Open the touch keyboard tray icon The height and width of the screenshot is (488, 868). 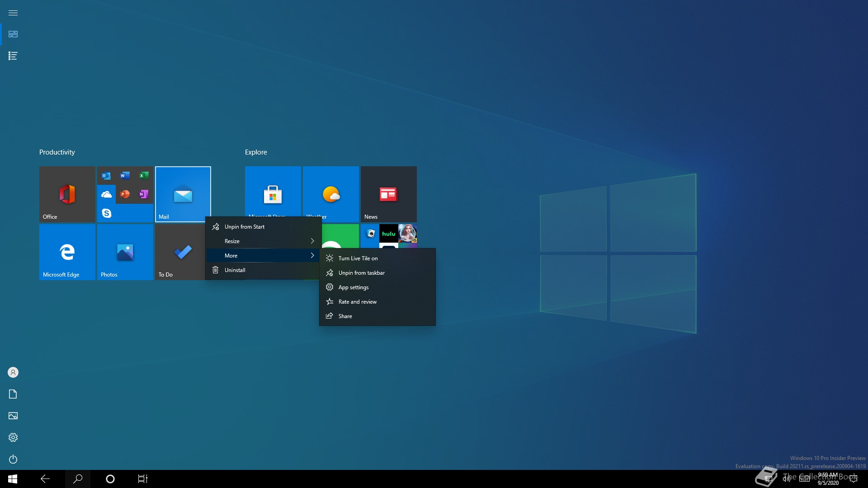pyautogui.click(x=804, y=479)
